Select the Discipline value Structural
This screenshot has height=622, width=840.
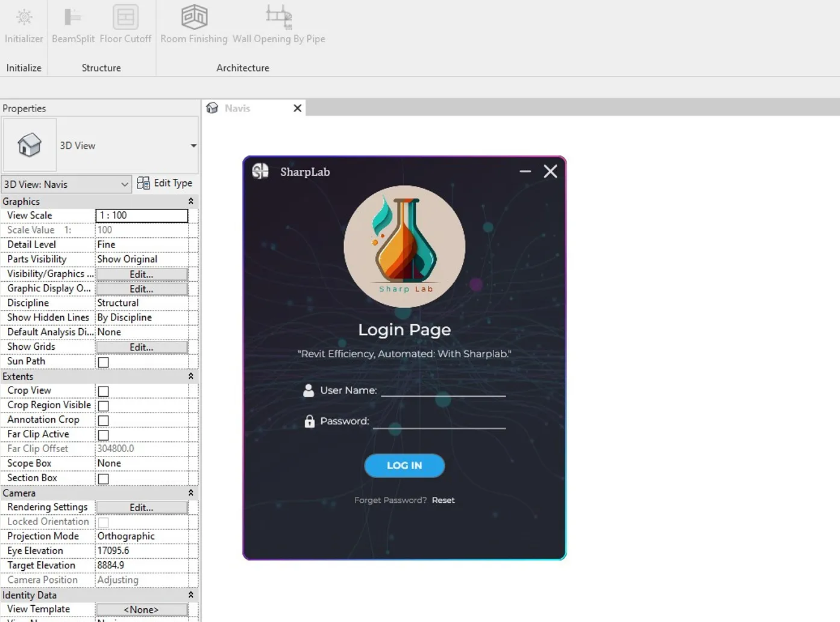[x=142, y=303]
